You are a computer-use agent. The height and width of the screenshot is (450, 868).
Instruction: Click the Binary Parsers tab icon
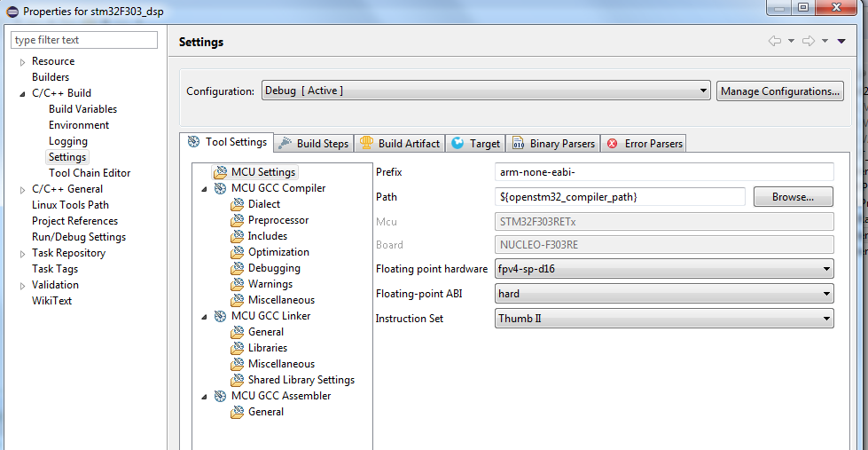(x=518, y=144)
